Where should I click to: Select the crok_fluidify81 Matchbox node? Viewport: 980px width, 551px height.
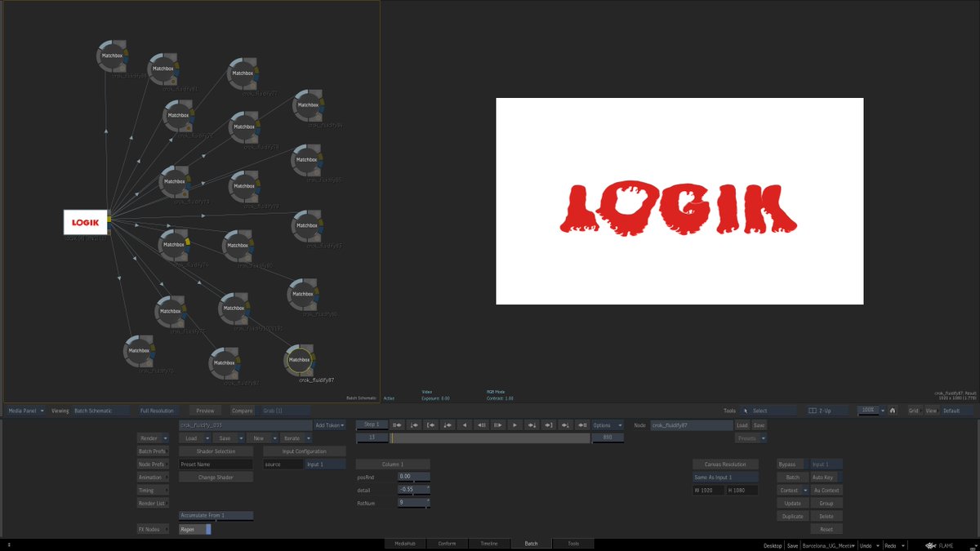(163, 69)
